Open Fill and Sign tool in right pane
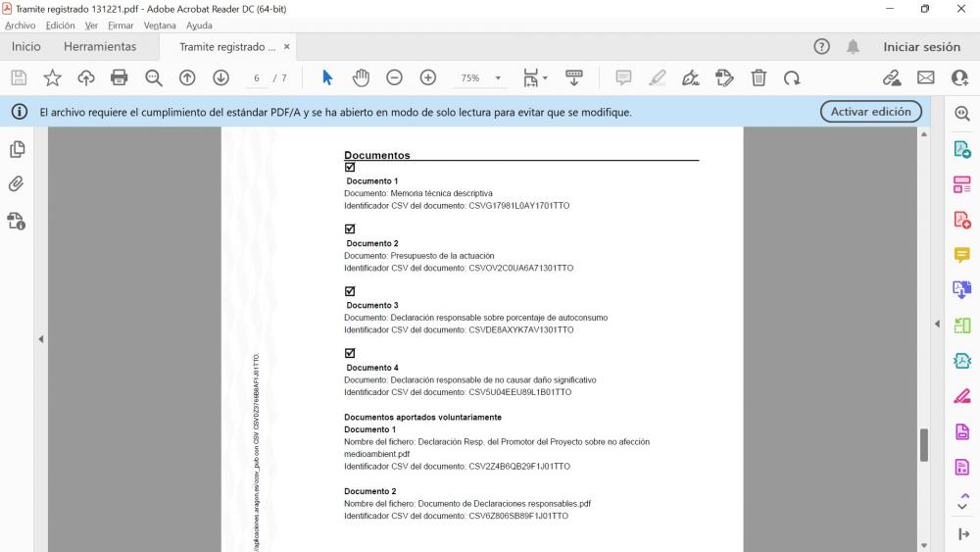This screenshot has height=552, width=980. point(962,396)
